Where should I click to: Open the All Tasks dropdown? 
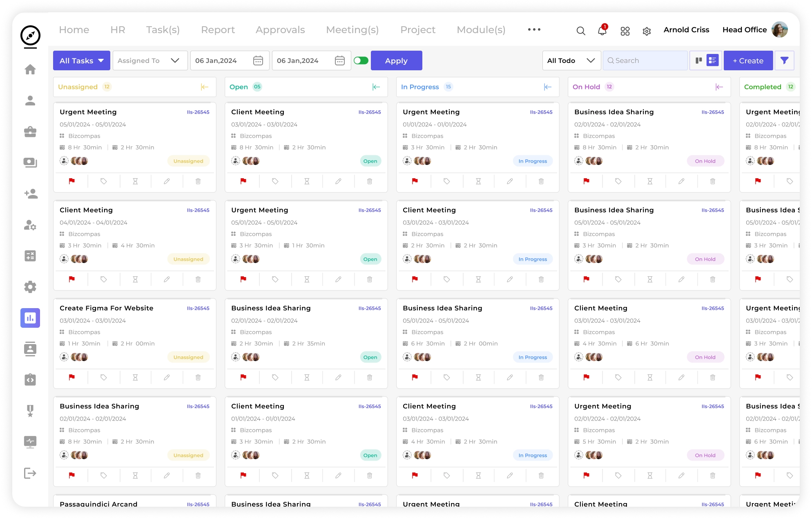pyautogui.click(x=82, y=60)
